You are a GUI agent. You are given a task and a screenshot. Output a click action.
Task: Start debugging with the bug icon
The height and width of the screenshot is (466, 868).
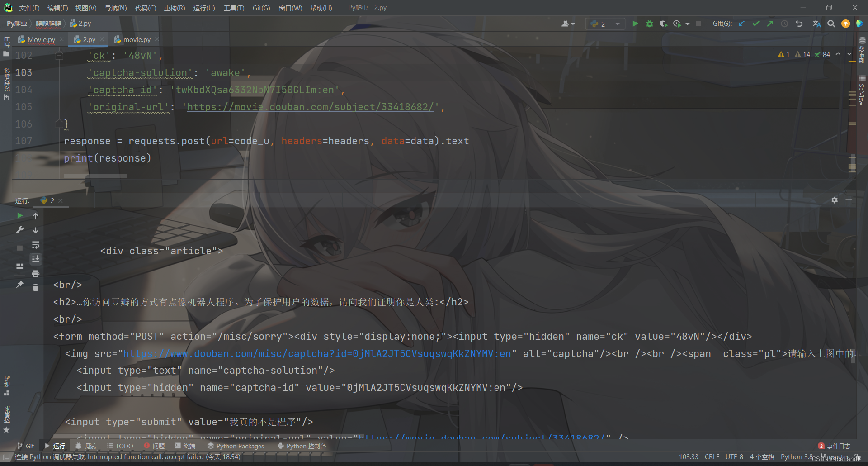click(649, 24)
